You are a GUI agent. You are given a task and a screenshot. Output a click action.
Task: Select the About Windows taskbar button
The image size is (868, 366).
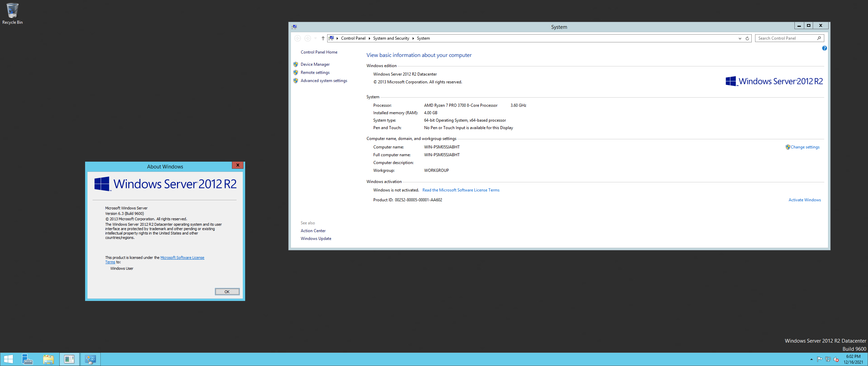point(70,359)
